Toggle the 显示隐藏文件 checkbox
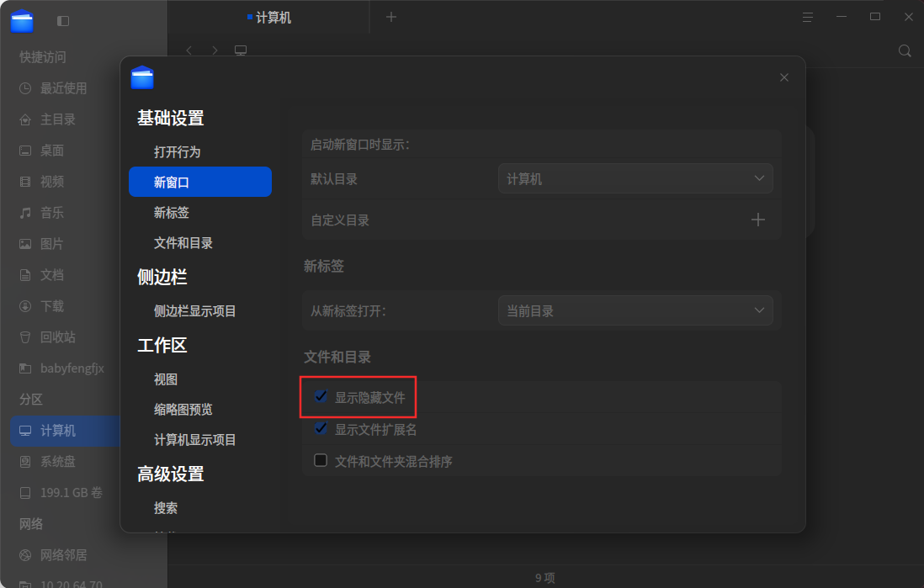Screen dimensions: 924x588 pyautogui.click(x=321, y=396)
